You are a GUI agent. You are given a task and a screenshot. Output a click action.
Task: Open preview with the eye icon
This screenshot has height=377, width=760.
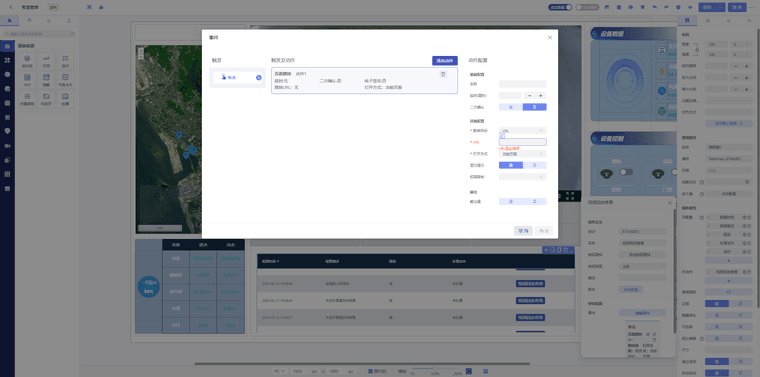tap(690, 7)
